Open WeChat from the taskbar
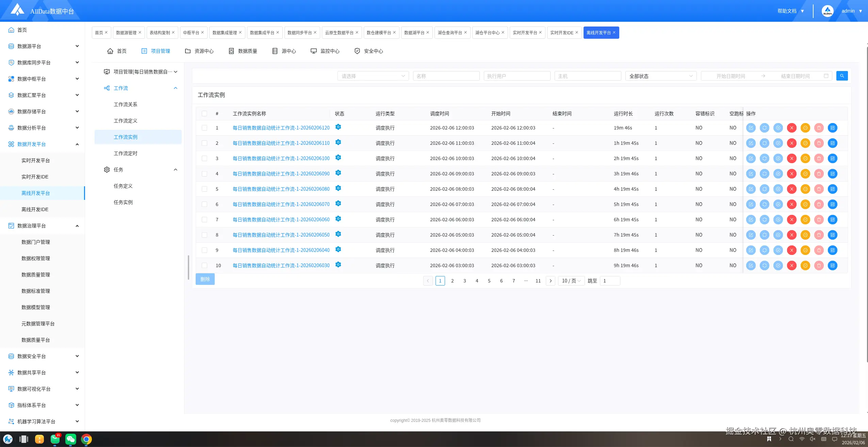Image resolution: width=868 pixels, height=447 pixels. pos(70,439)
